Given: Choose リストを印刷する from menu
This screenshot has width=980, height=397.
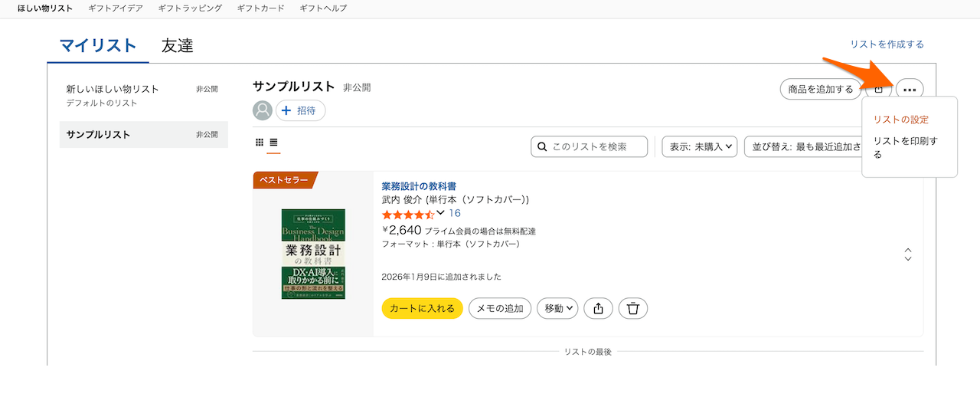Looking at the screenshot, I should [x=905, y=147].
